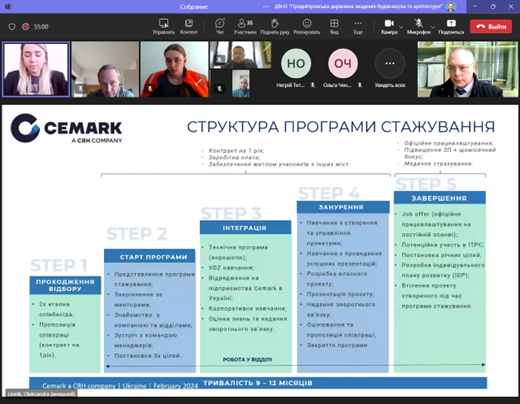The image size is (520, 404).
Task: Show the participants list
Action: (245, 26)
